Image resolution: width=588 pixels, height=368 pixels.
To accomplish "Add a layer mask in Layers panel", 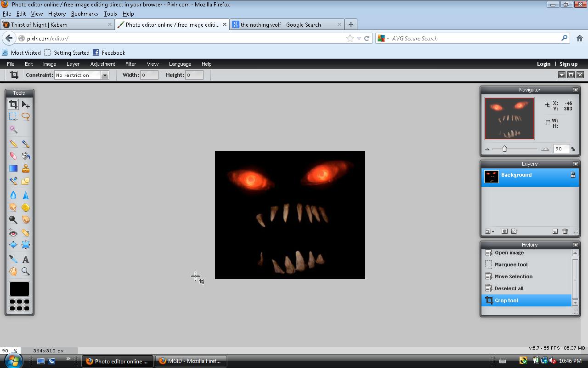I will tap(504, 231).
